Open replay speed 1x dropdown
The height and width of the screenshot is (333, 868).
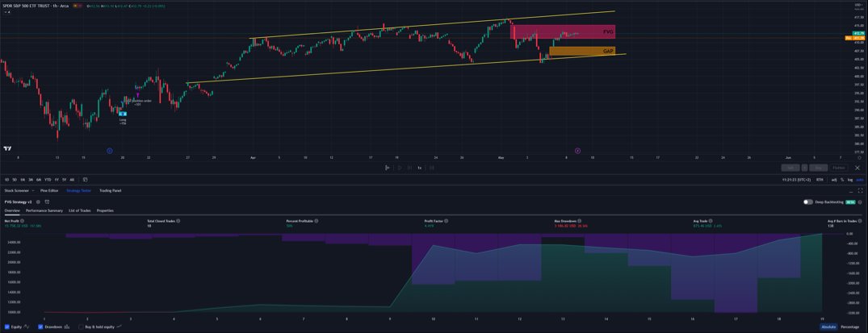pos(420,168)
